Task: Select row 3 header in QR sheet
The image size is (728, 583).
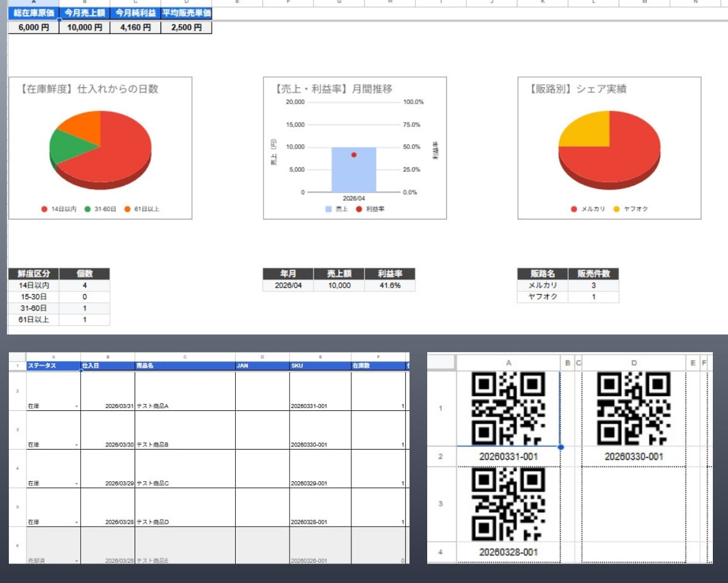Action: coord(440,503)
